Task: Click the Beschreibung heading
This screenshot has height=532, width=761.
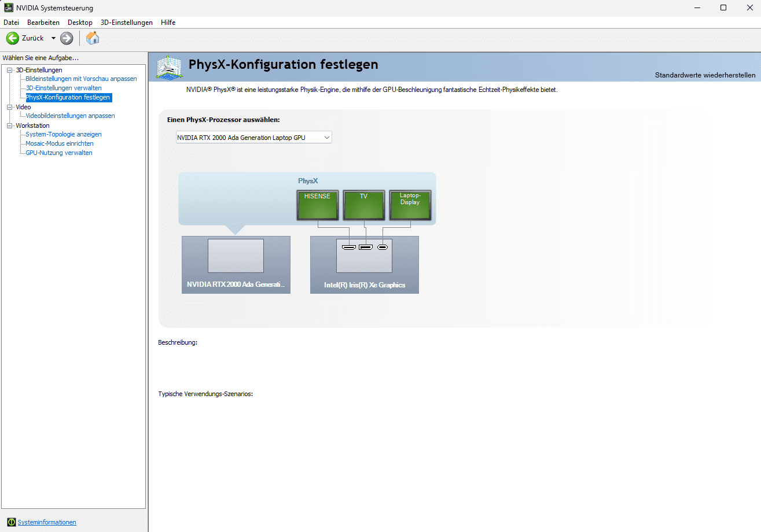Action: (178, 342)
